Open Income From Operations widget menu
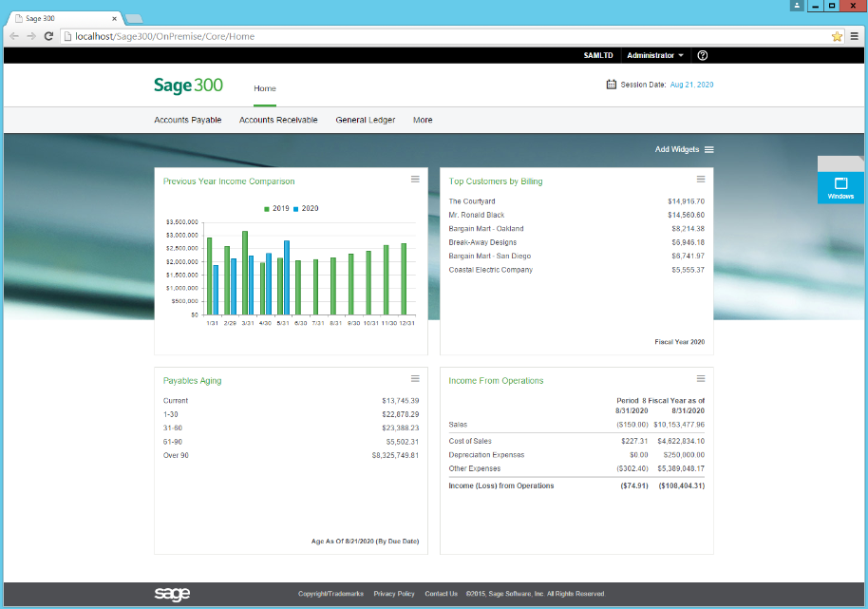Viewport: 868px width, 609px height. [x=701, y=379]
